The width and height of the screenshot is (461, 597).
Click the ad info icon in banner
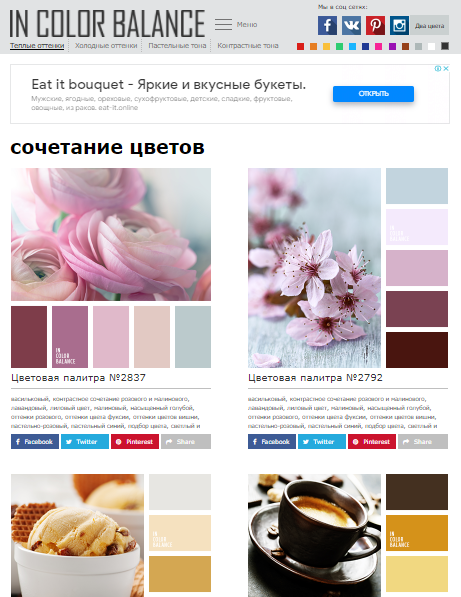(438, 69)
